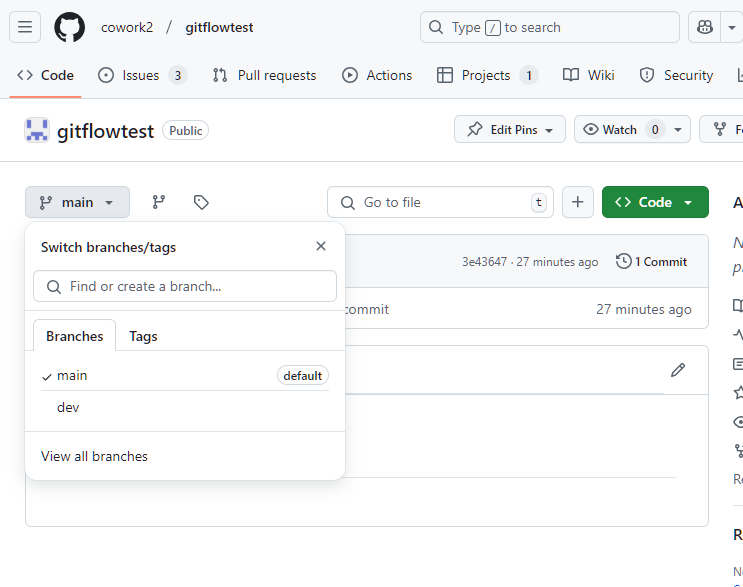
Task: Open the Wiki tab
Action: coord(589,75)
